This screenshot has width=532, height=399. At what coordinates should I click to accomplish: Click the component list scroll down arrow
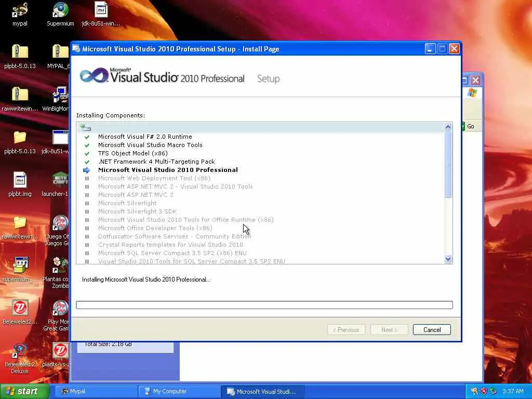(x=448, y=259)
